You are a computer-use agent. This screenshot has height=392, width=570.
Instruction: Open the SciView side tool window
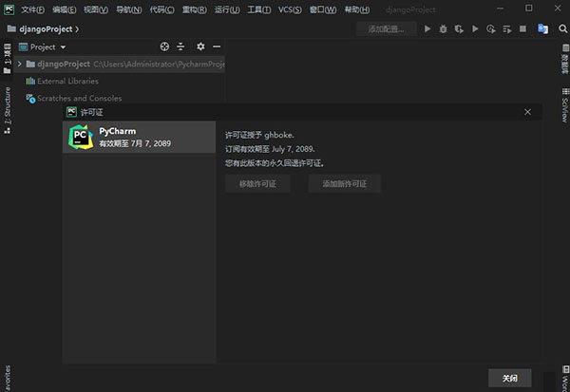tap(565, 105)
